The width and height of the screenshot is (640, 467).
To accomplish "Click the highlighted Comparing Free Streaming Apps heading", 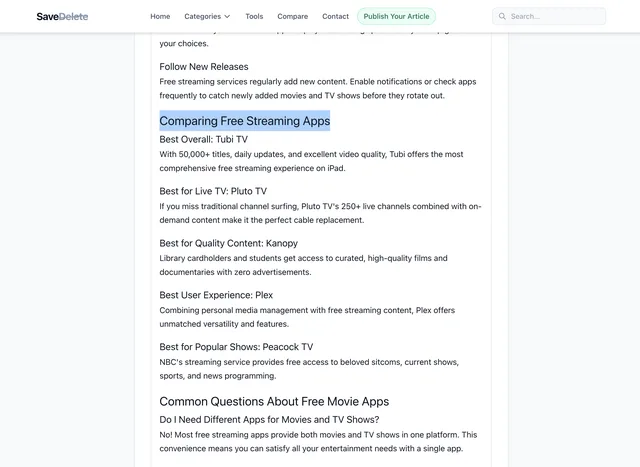I will pyautogui.click(x=244, y=121).
